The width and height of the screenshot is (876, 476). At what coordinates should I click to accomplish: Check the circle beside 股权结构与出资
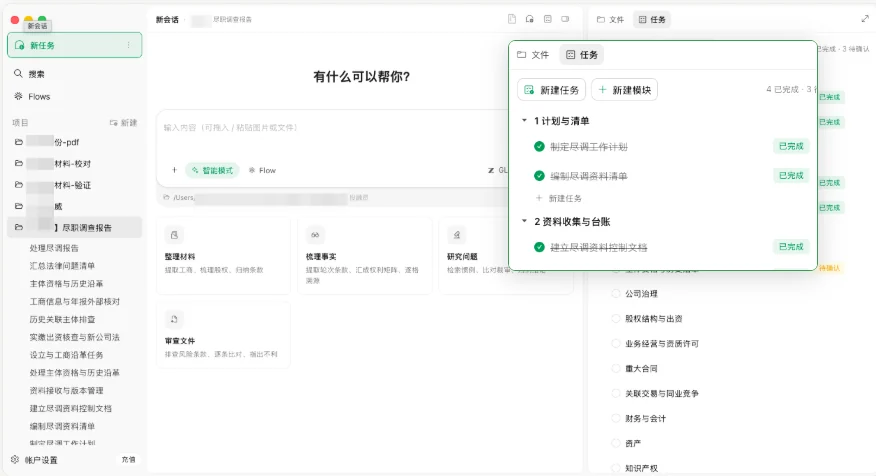pos(616,318)
